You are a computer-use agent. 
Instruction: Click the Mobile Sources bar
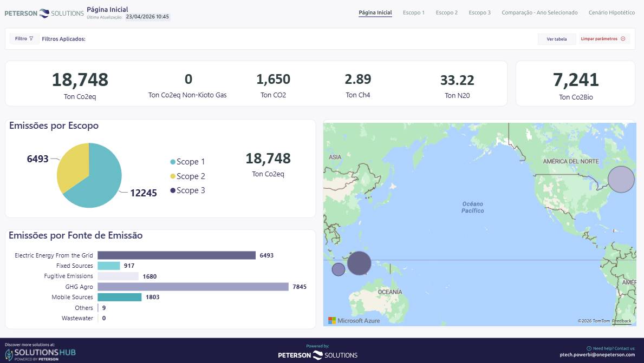[x=120, y=297]
